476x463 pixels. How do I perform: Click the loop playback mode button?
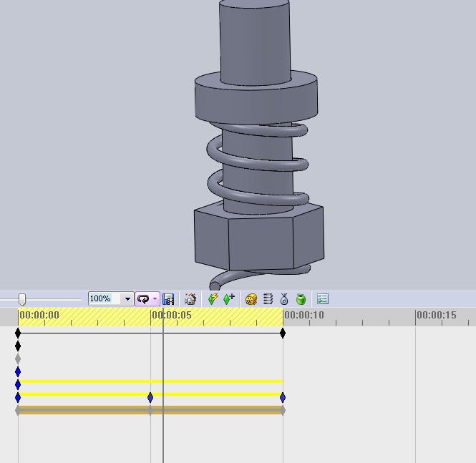(x=143, y=299)
